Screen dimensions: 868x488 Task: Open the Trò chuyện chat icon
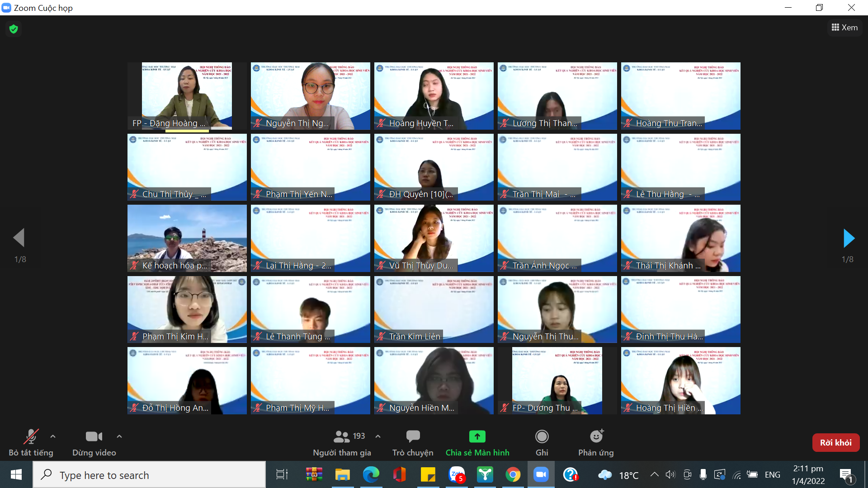tap(412, 436)
